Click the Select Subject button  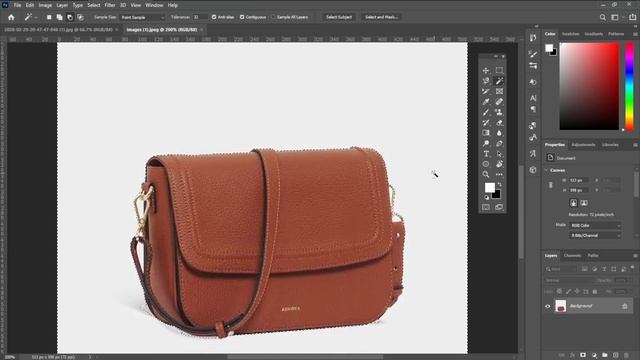339,17
